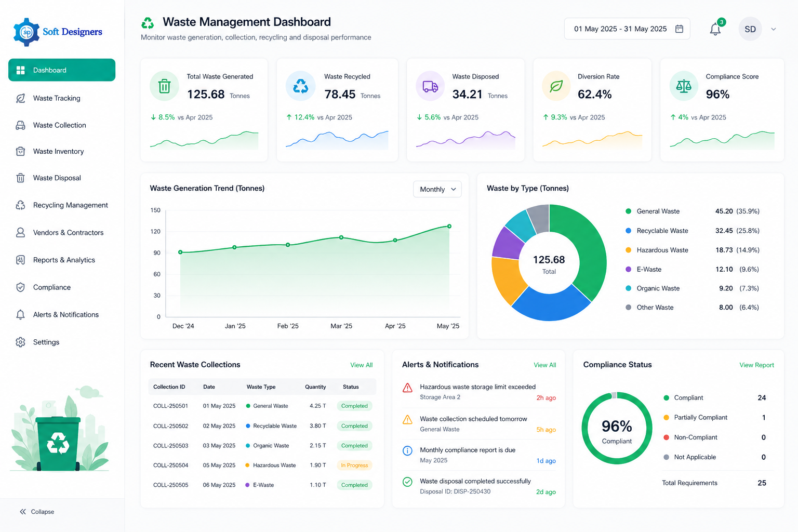Click the Hazardous Waste orange legend dot

(x=628, y=250)
